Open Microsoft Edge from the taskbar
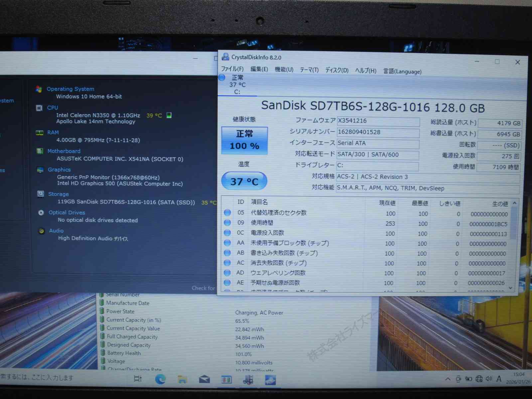The image size is (532, 399). pyautogui.click(x=160, y=379)
